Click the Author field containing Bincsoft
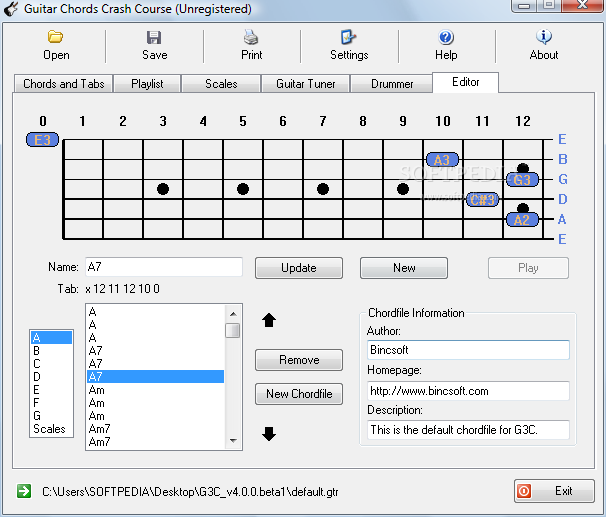The image size is (606, 517). click(x=468, y=350)
